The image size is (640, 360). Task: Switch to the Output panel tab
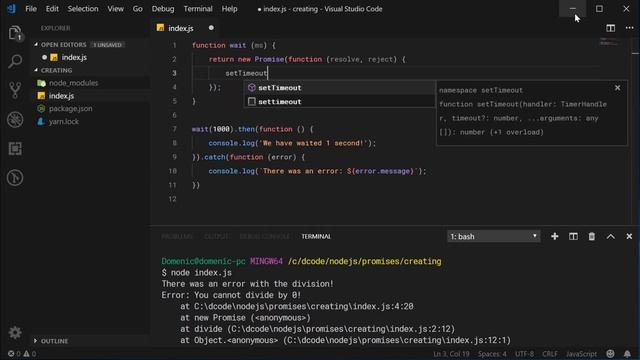point(216,236)
